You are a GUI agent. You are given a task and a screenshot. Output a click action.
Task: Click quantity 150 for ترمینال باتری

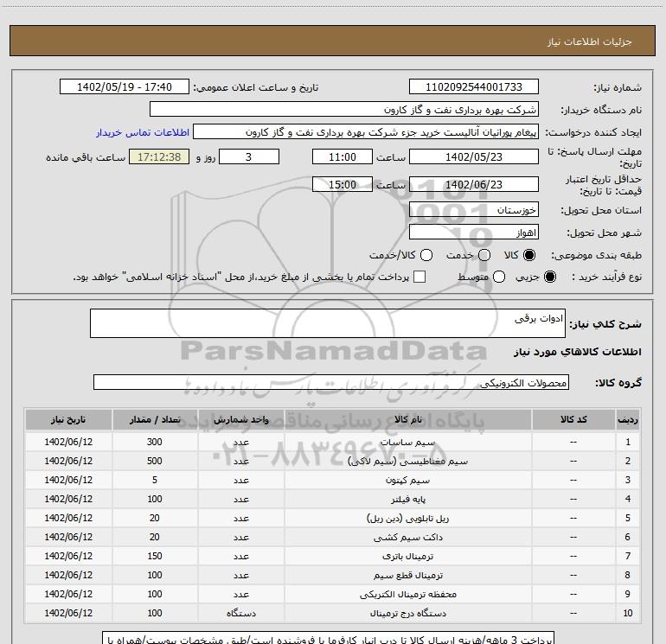coord(155,556)
